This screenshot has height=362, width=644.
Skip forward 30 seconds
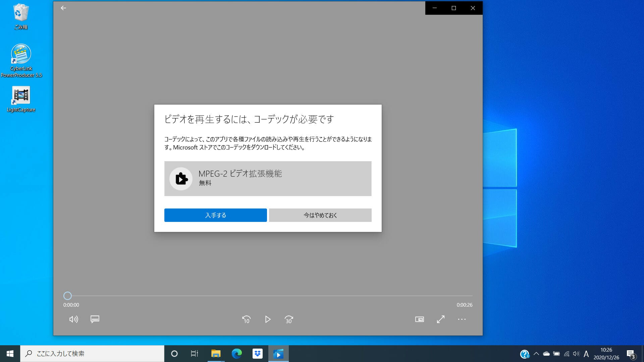click(x=289, y=319)
